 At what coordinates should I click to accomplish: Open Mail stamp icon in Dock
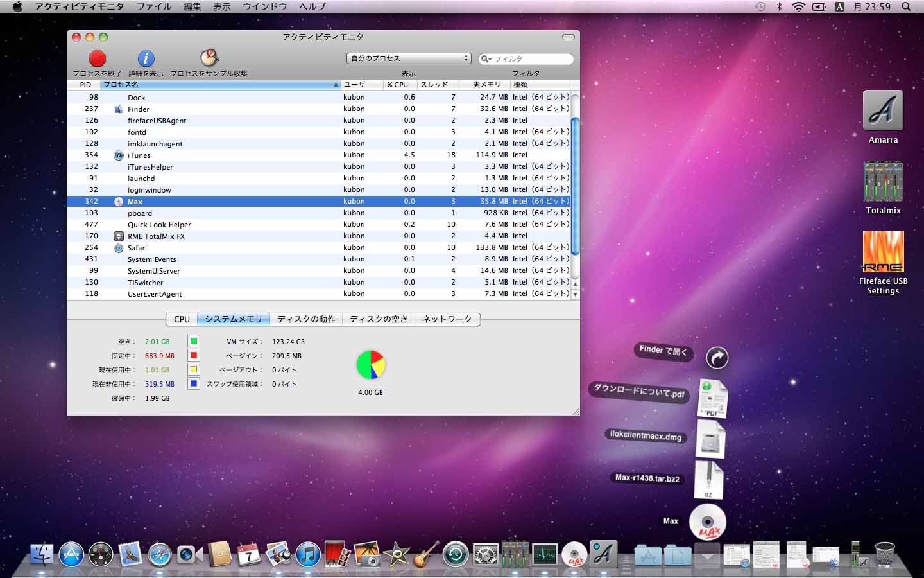(130, 554)
